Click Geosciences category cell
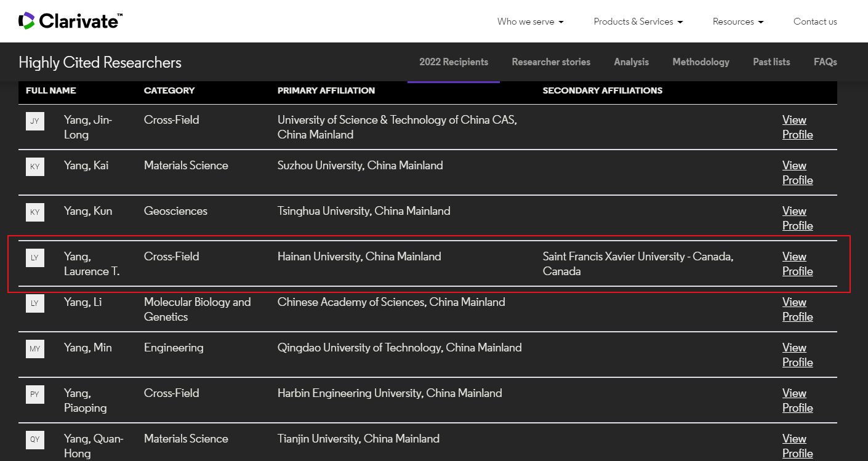868x461 pixels. coord(175,211)
